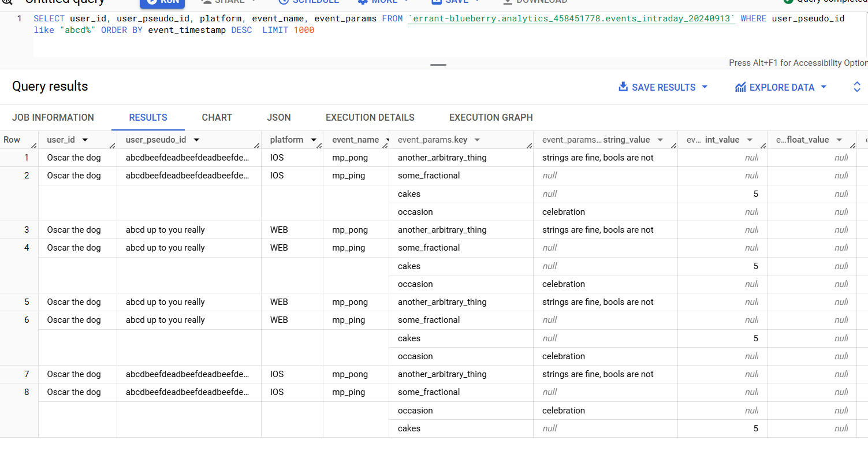Image resolution: width=868 pixels, height=451 pixels.
Task: Click mp_pong event name in row 3
Action: point(350,230)
